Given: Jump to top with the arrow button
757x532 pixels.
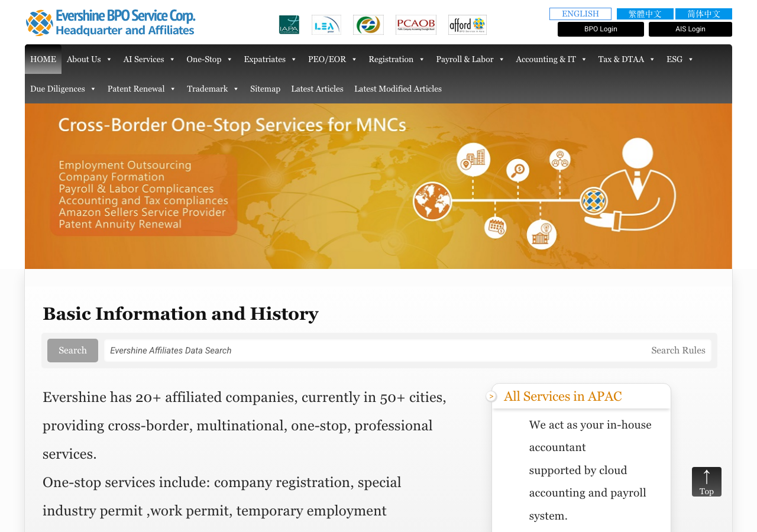Looking at the screenshot, I should (x=707, y=482).
